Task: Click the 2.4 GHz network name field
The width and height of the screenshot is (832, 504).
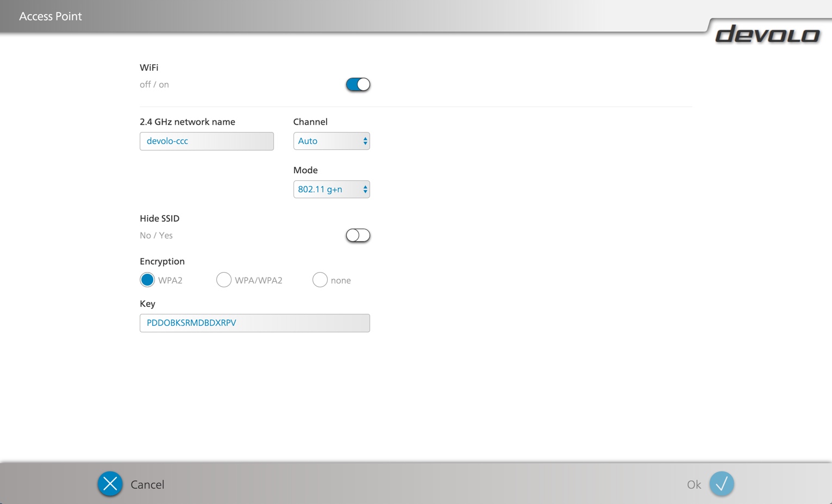Action: click(207, 141)
